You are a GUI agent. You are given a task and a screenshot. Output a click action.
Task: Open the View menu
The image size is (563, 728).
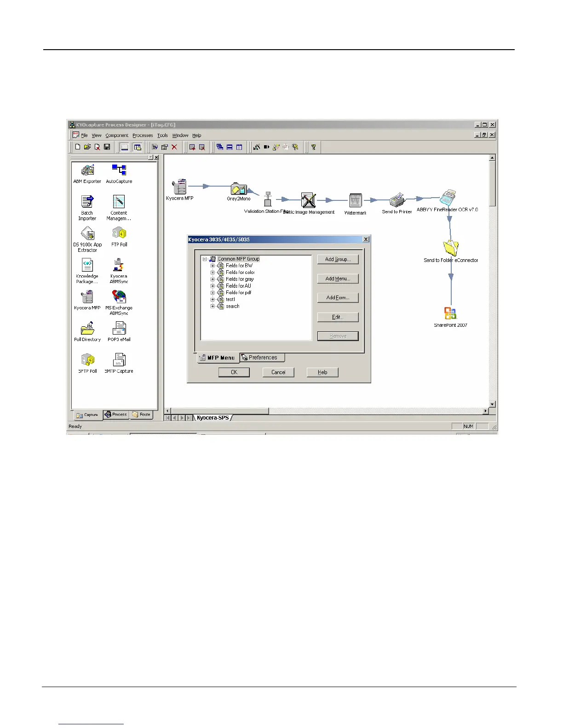click(97, 136)
